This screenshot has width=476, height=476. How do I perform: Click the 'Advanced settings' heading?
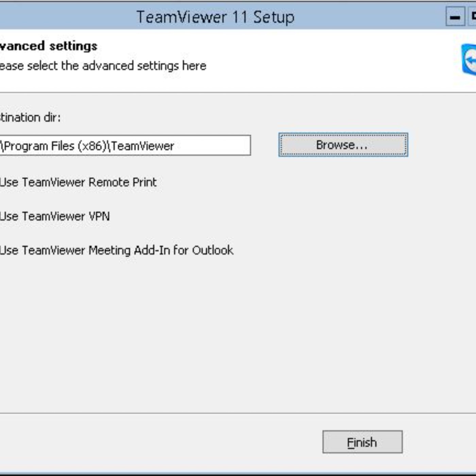click(48, 46)
